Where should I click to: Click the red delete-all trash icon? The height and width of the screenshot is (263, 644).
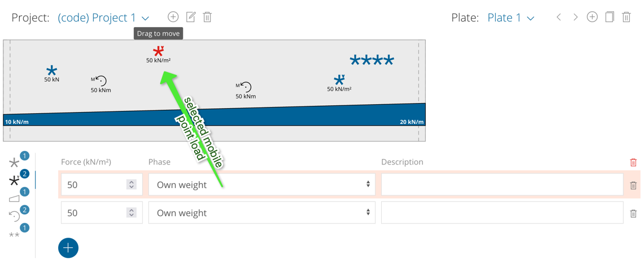click(633, 162)
